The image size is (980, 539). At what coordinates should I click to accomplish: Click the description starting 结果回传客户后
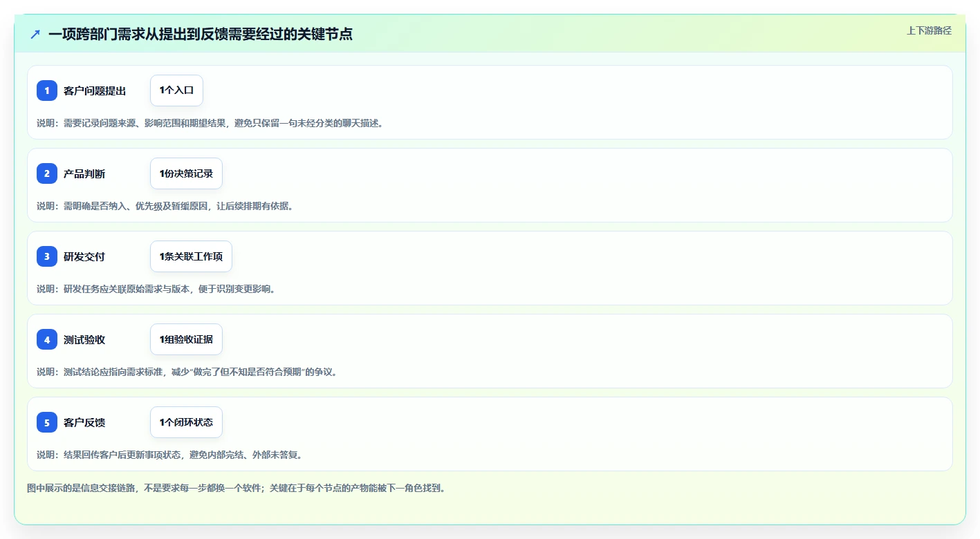pyautogui.click(x=169, y=455)
